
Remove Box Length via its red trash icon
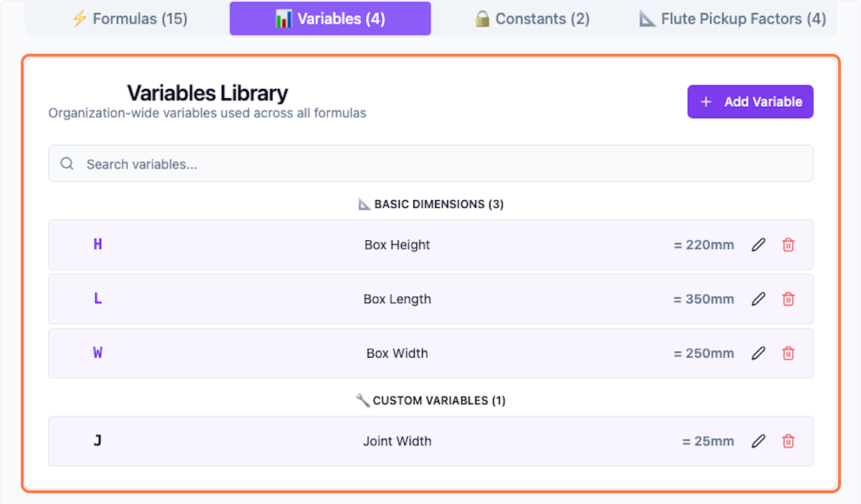click(788, 299)
